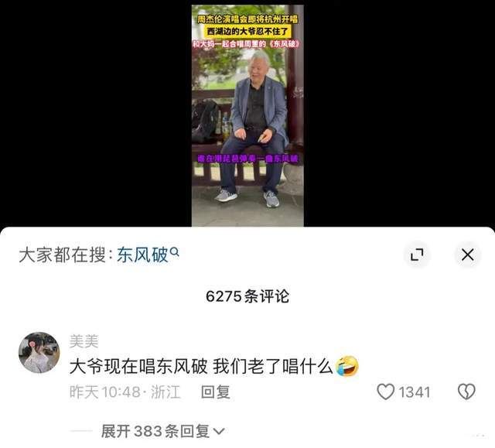Viewport: 495px width, 448px height.
Task: Search the trending term 东风破
Action: click(142, 255)
